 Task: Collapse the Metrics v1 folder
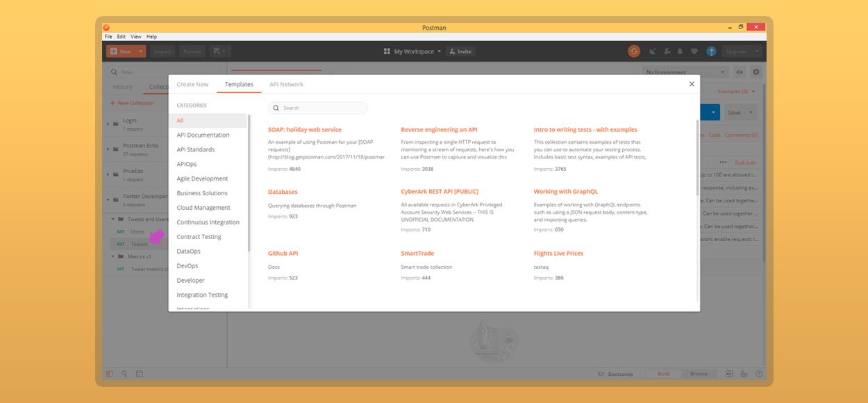coord(113,256)
